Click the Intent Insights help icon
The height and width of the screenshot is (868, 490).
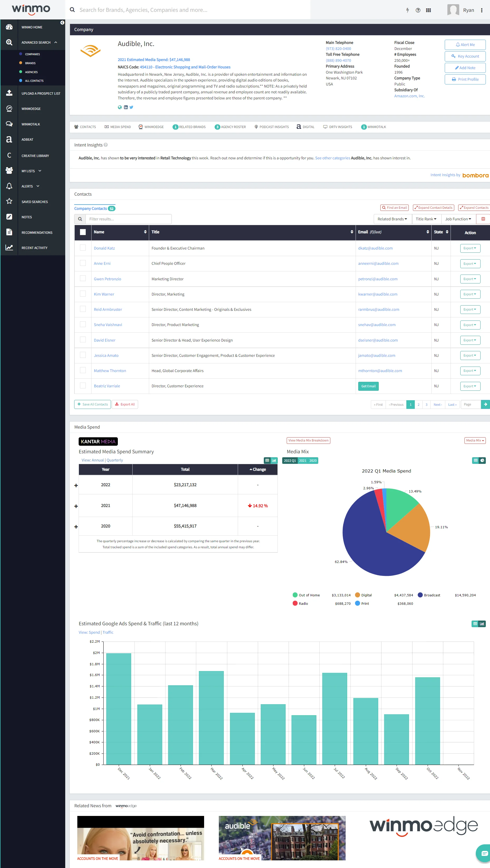pos(105,145)
